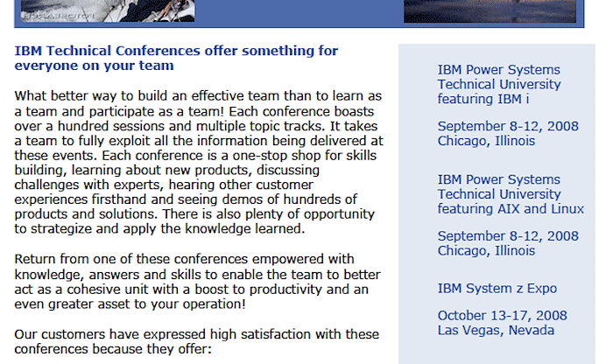
Task: Click the text 'everyone on your team' in heading
Action: coord(95,66)
